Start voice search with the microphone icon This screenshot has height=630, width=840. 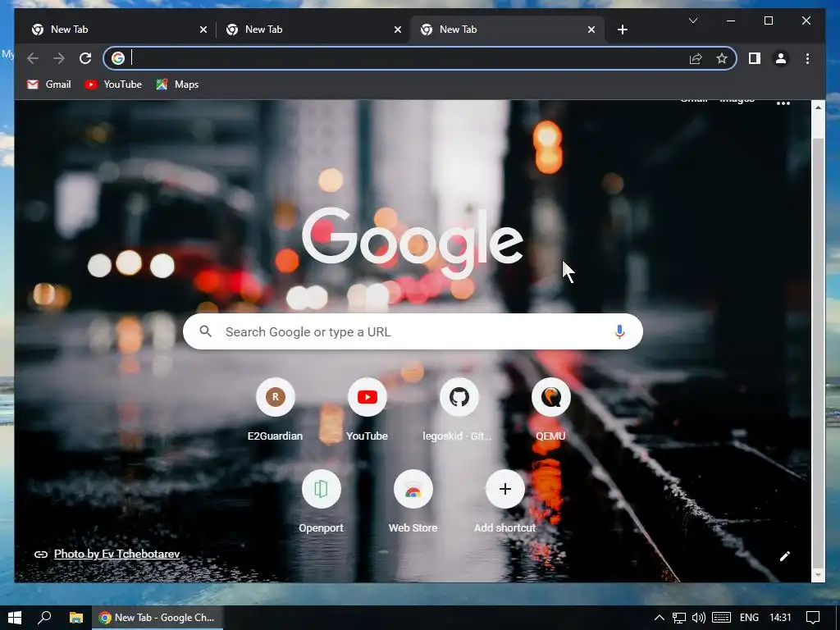619,331
